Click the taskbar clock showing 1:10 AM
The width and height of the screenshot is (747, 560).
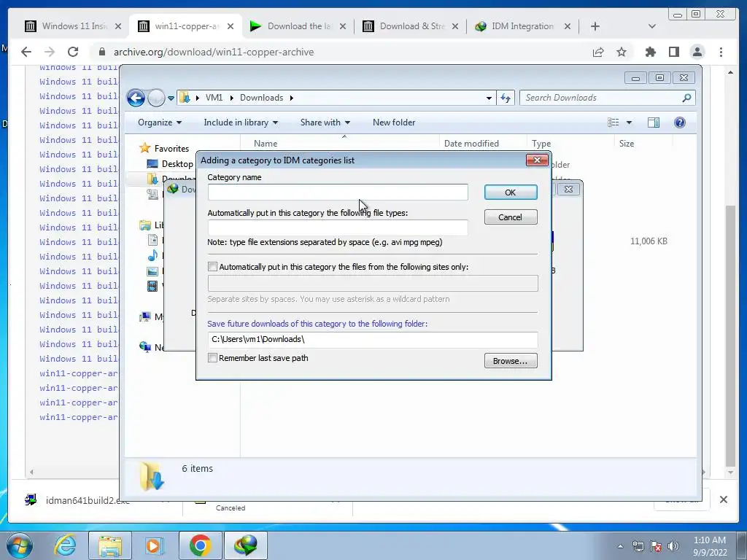click(709, 546)
